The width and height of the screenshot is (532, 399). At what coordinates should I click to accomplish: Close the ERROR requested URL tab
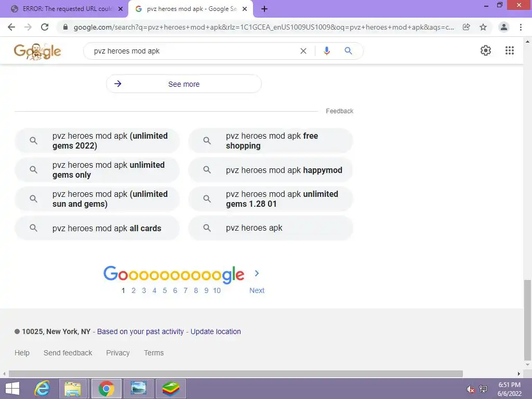[121, 9]
